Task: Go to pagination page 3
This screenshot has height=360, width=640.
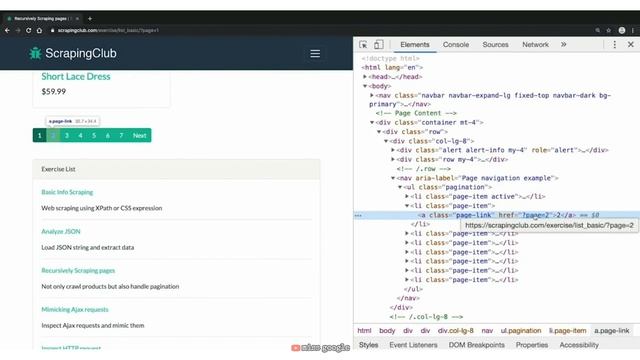Action: pos(67,136)
